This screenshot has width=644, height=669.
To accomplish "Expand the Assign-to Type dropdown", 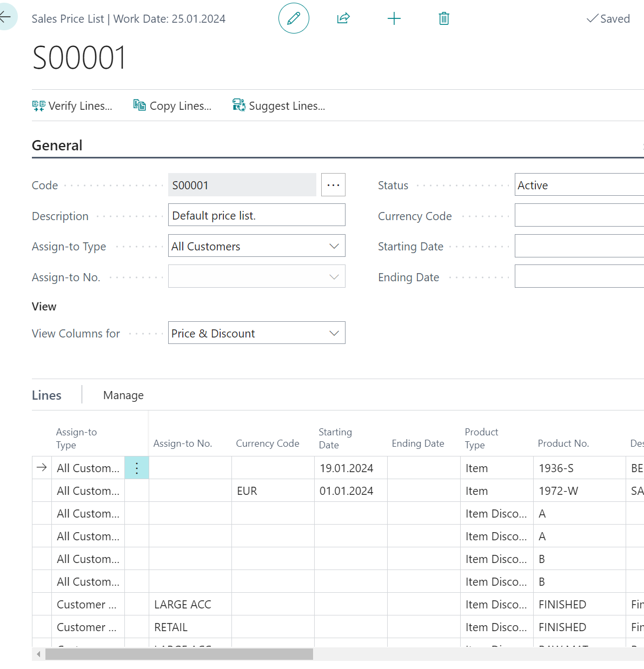I will [334, 246].
